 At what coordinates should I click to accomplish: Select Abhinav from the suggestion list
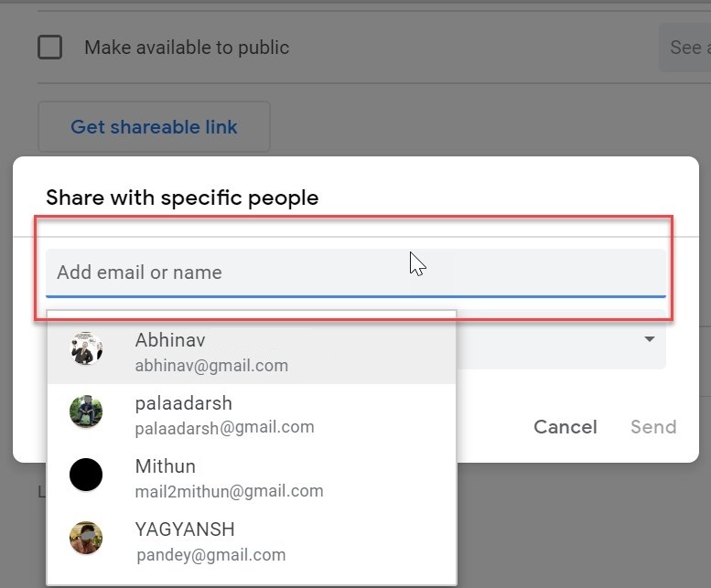pyautogui.click(x=170, y=340)
